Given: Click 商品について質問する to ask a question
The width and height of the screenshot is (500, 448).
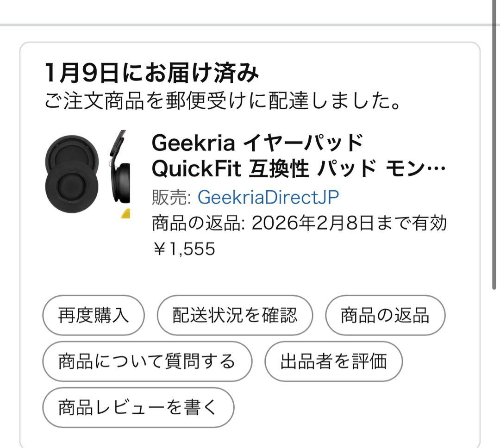Looking at the screenshot, I should click(x=146, y=361).
